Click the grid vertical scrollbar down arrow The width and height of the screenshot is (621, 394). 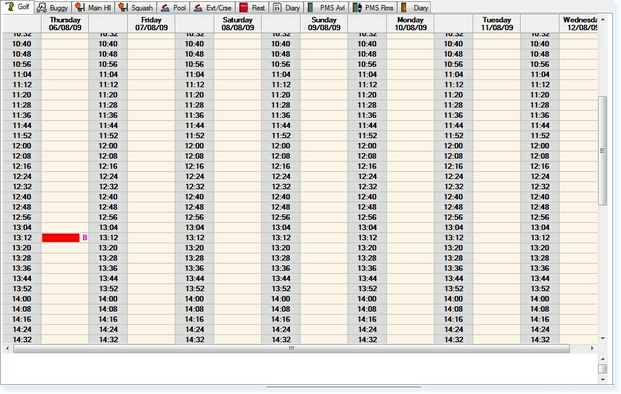point(603,338)
